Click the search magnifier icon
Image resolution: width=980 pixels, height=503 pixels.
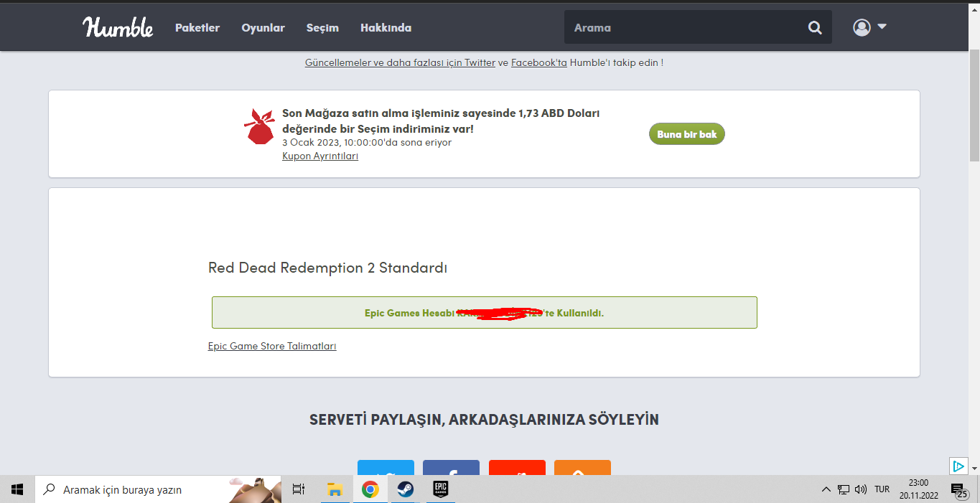[815, 28]
